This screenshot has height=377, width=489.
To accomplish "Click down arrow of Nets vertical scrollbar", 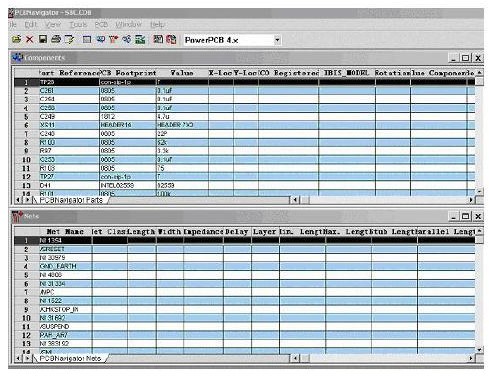I will tap(479, 349).
